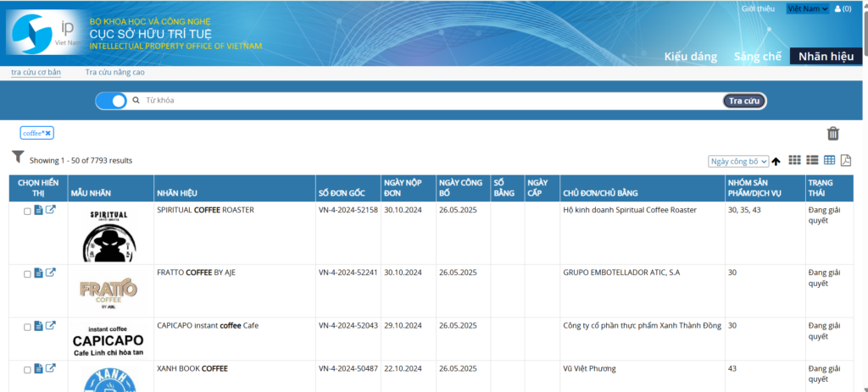
Task: Click application number VN-4-2024-50487
Action: tap(348, 369)
